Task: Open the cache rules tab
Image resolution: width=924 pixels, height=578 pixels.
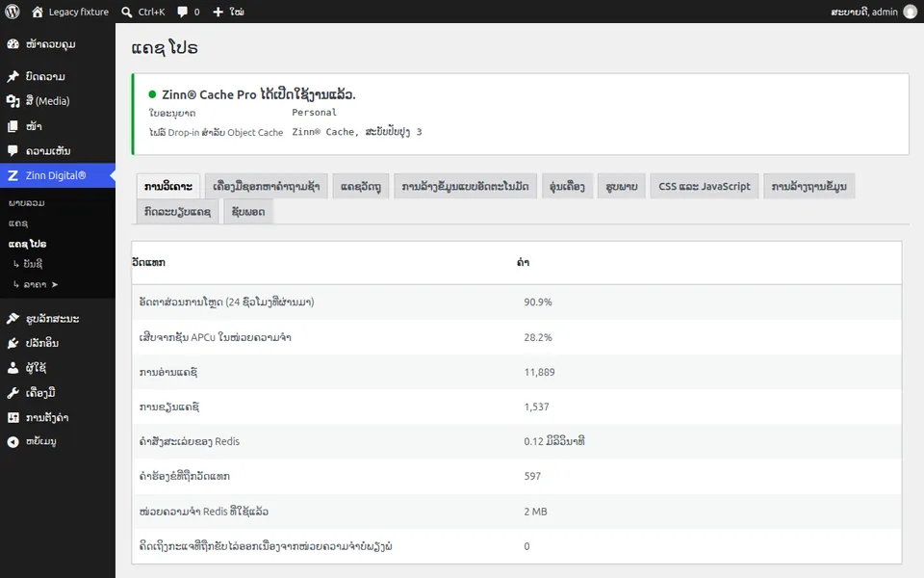Action: point(177,212)
